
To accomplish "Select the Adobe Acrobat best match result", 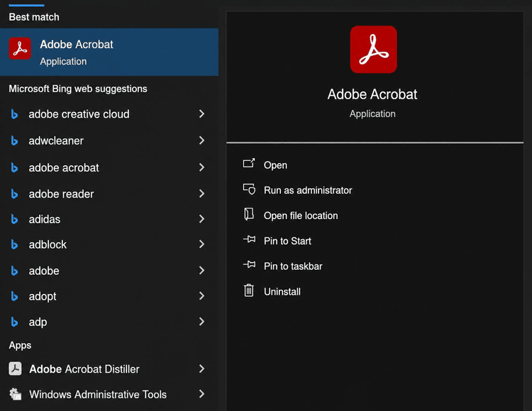I will tap(109, 52).
